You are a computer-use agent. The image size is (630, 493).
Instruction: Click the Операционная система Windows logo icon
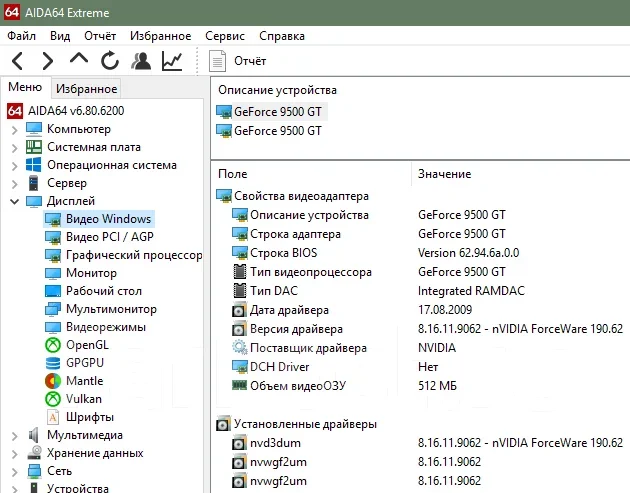(34, 165)
